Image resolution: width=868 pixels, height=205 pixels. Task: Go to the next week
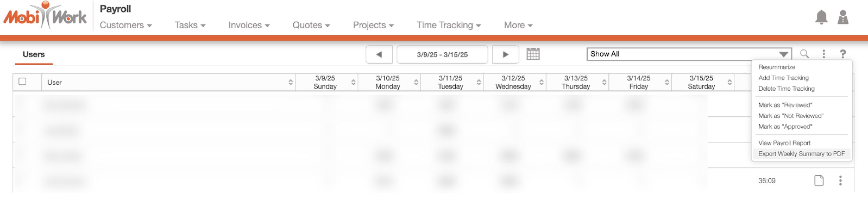[x=505, y=54]
